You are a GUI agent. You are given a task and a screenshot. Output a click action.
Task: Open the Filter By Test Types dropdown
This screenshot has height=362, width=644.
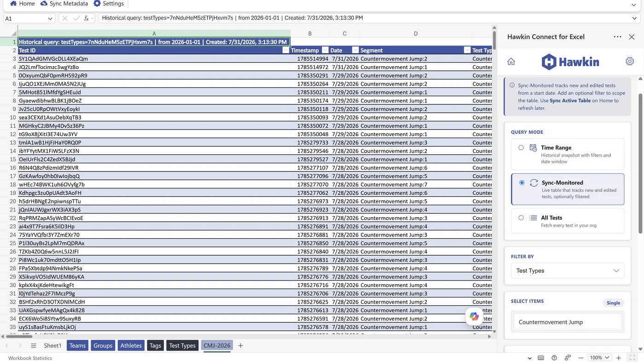tap(567, 270)
